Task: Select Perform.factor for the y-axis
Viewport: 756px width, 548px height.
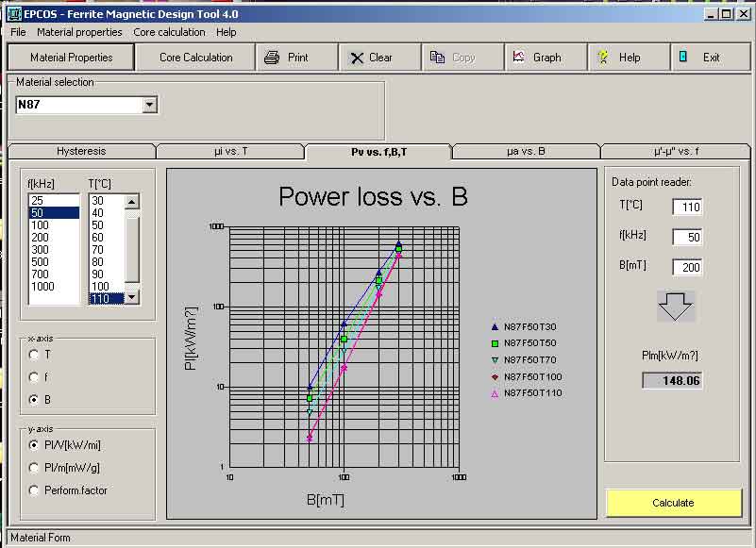Action: (x=34, y=490)
